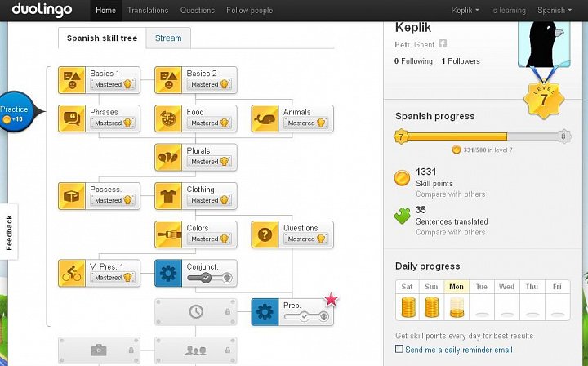Image resolution: width=588 pixels, height=366 pixels.
Task: Switch to the Stream tab
Action: point(168,38)
